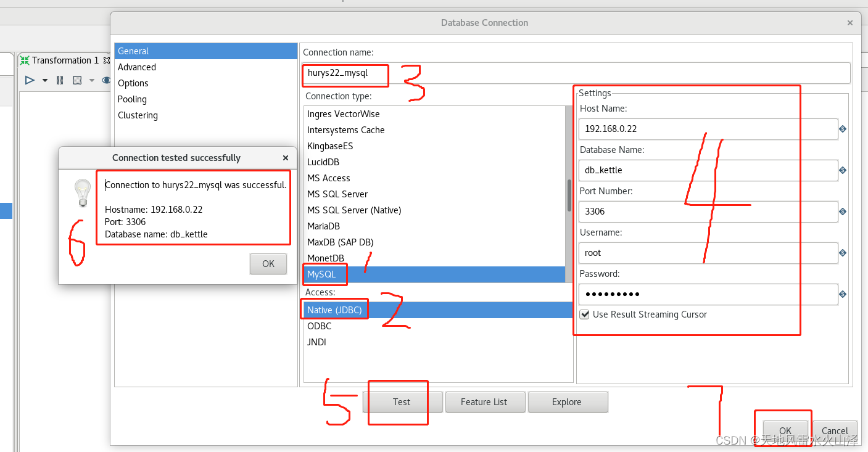Screen dimensions: 868x452
Task: Click the Transformation 1 tab icon
Action: tap(25, 60)
